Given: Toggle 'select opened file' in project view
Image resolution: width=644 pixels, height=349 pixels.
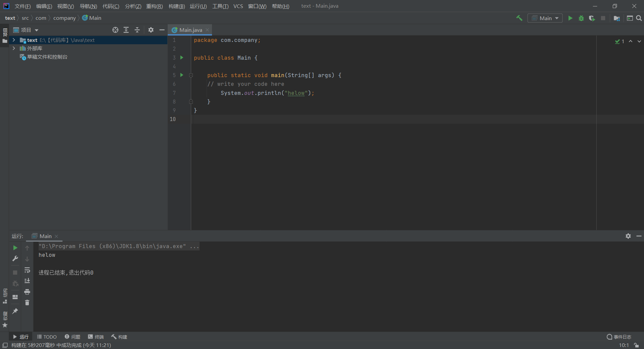Looking at the screenshot, I should 115,30.
